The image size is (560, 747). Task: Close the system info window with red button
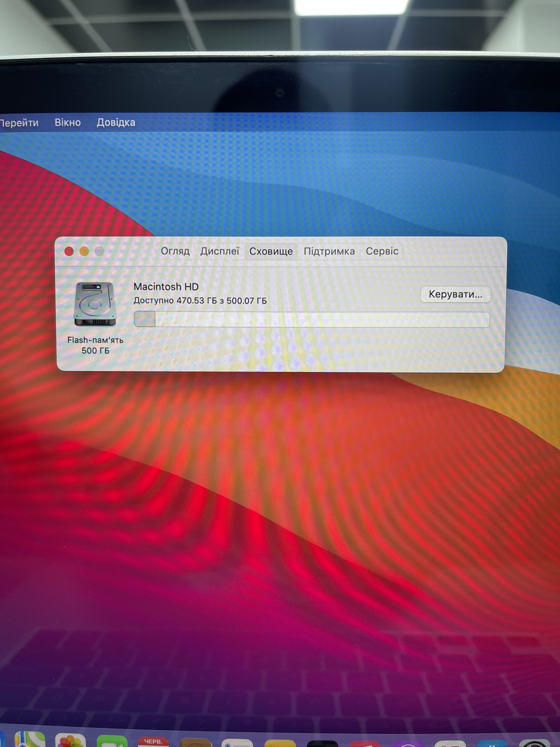point(69,251)
